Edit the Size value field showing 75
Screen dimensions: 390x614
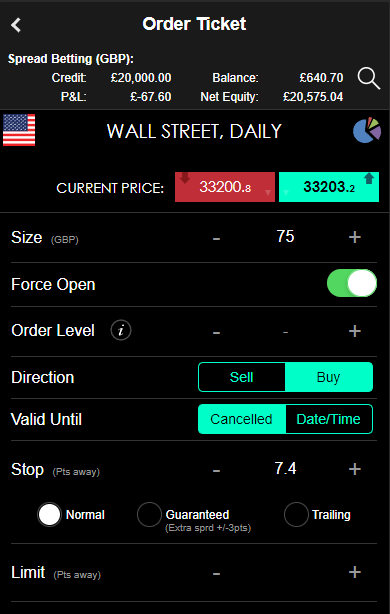click(285, 237)
